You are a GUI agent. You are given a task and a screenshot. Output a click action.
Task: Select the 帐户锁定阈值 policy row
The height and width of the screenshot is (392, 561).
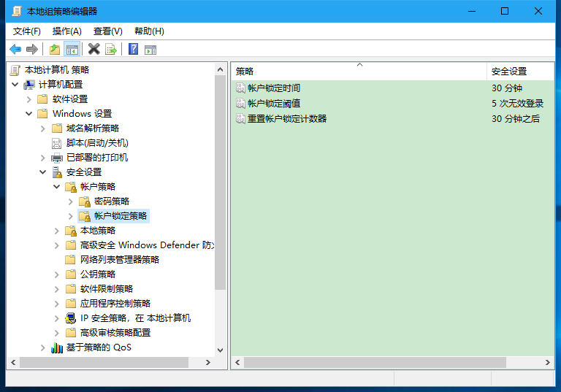pos(392,103)
